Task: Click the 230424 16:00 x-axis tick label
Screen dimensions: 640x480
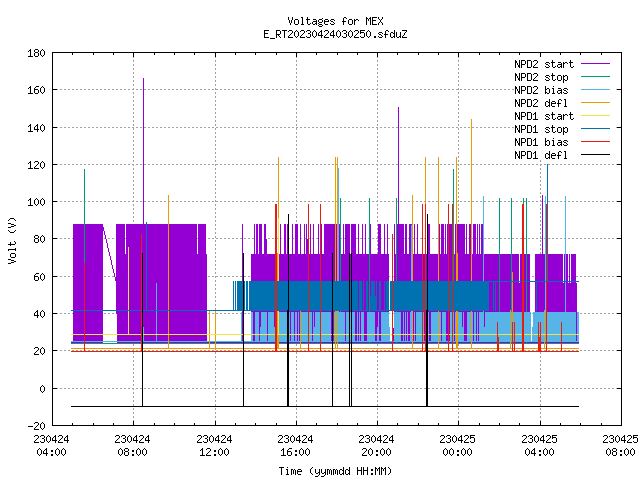Action: 295,446
